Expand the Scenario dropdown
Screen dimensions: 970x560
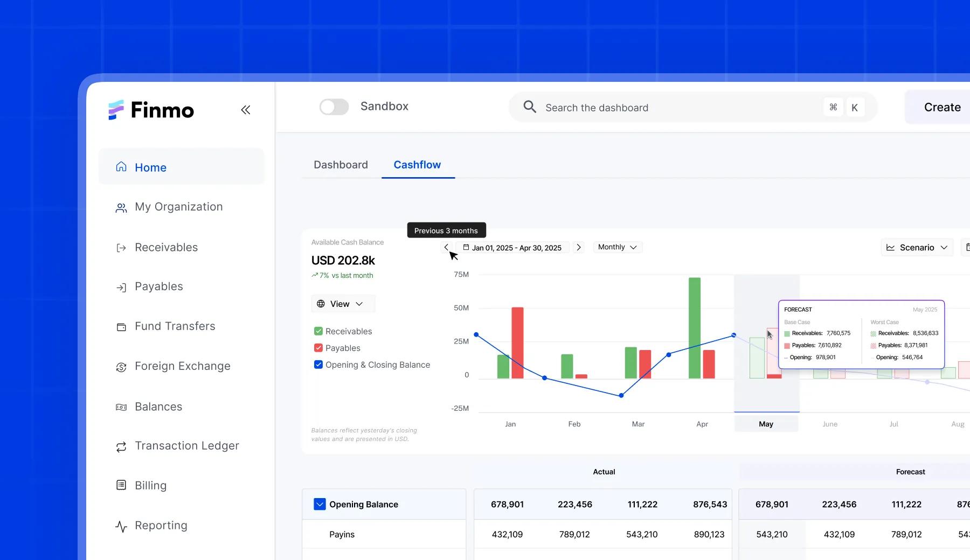[x=917, y=247]
